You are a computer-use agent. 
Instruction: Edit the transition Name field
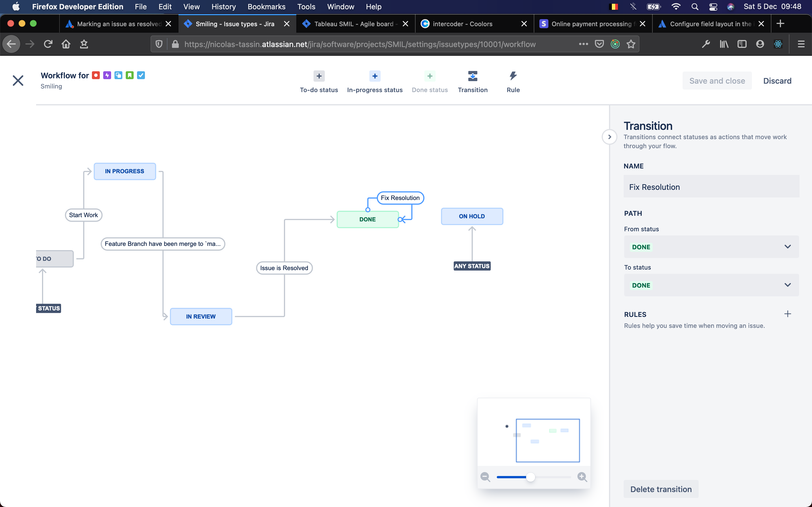(x=711, y=187)
